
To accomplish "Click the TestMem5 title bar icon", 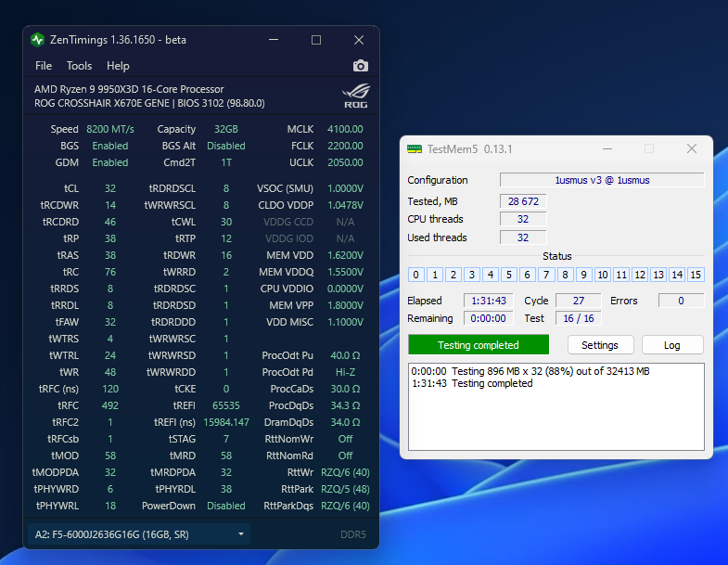I will (x=415, y=149).
